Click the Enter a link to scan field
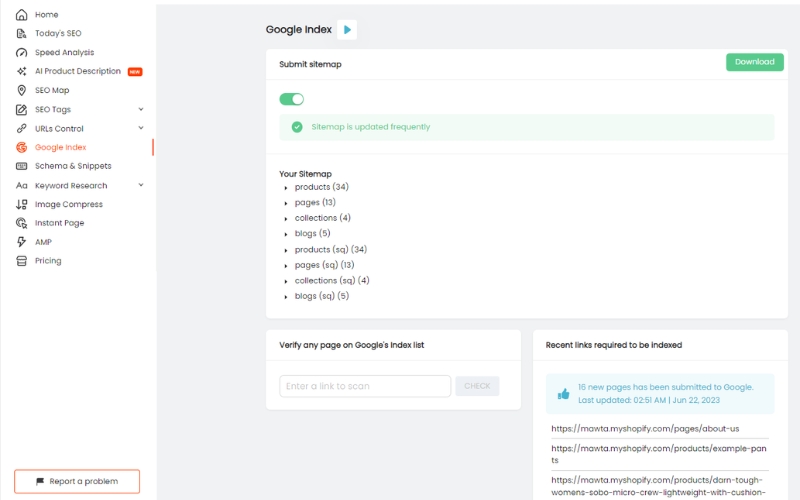The height and width of the screenshot is (500, 800). 365,386
